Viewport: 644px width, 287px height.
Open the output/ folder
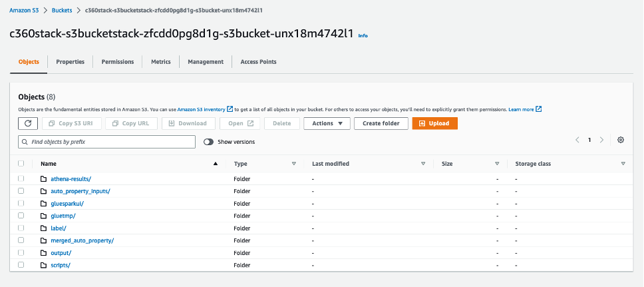pyautogui.click(x=61, y=253)
